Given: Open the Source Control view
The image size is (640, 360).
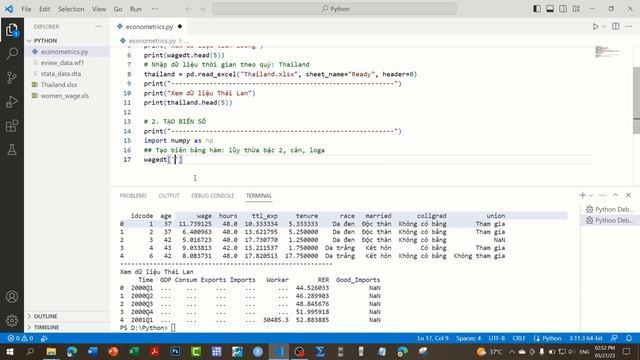Looking at the screenshot, I should pyautogui.click(x=12, y=78).
